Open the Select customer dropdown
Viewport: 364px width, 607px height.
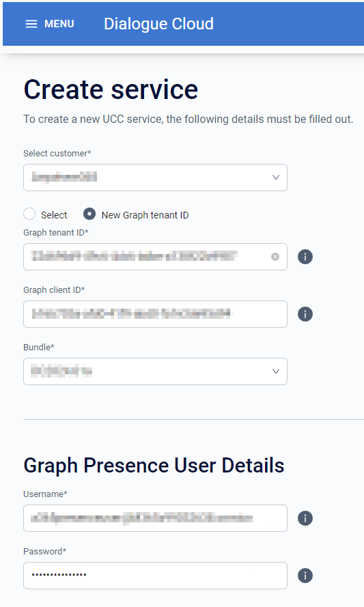tap(155, 178)
